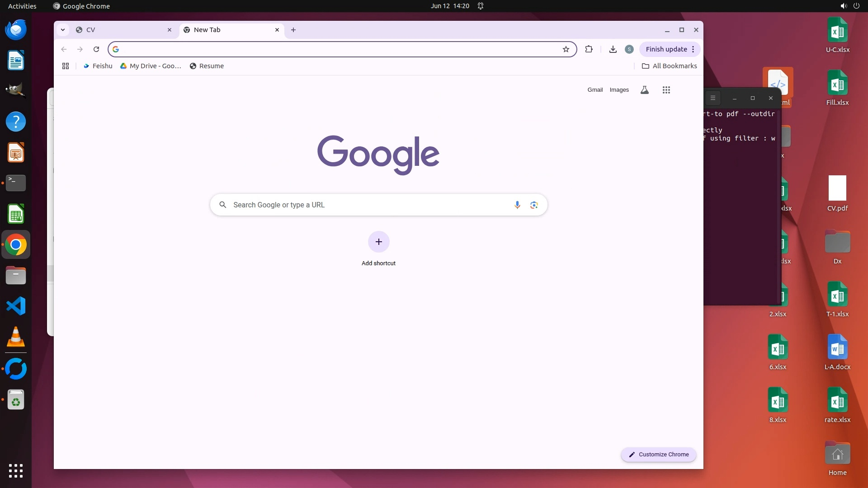Click the voice search microphone icon
The image size is (868, 488).
click(517, 205)
